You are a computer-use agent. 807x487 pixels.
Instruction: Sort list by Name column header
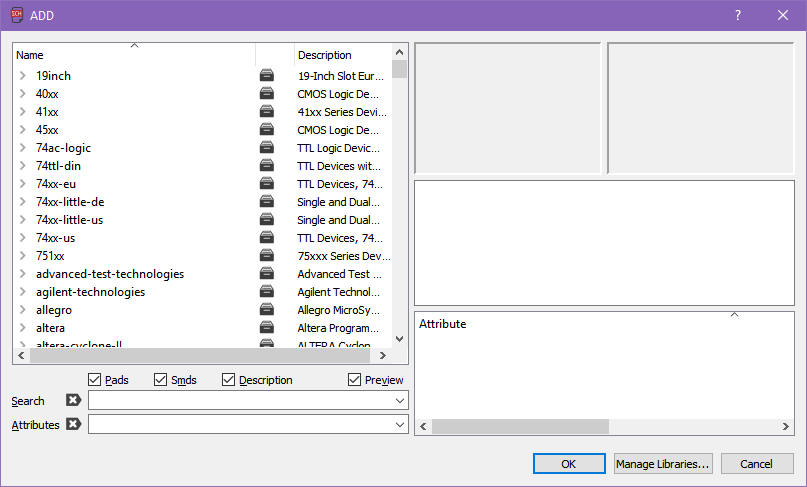click(134, 55)
